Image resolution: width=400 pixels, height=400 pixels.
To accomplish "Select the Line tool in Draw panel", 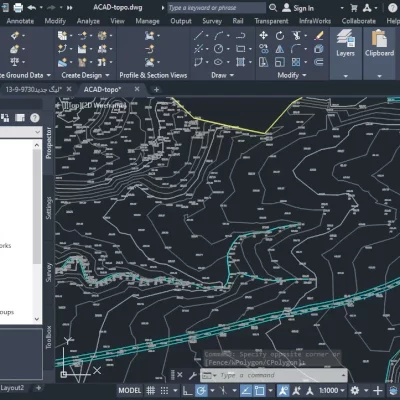I will (198, 35).
